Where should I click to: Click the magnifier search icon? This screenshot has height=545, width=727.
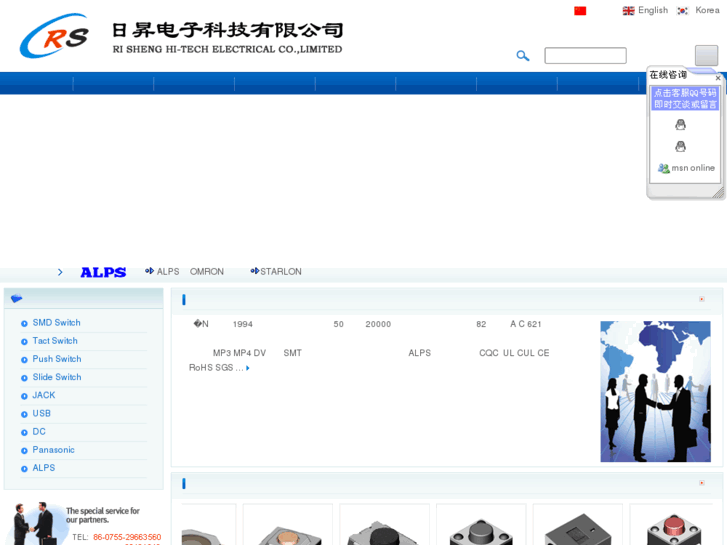point(523,56)
